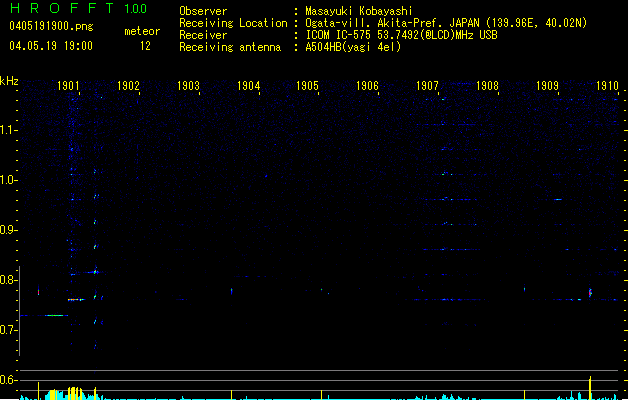The image size is (629, 400).
Task: Click the 1909 time axis label
Action: click(547, 86)
